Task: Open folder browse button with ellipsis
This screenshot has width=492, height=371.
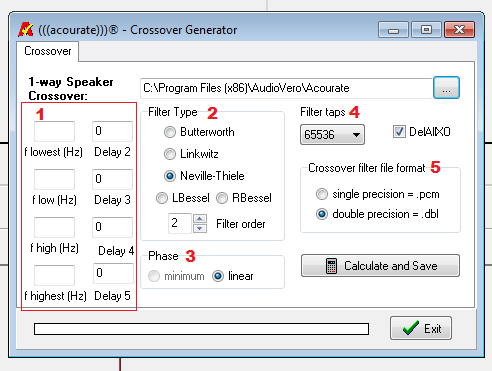Action: click(x=446, y=88)
